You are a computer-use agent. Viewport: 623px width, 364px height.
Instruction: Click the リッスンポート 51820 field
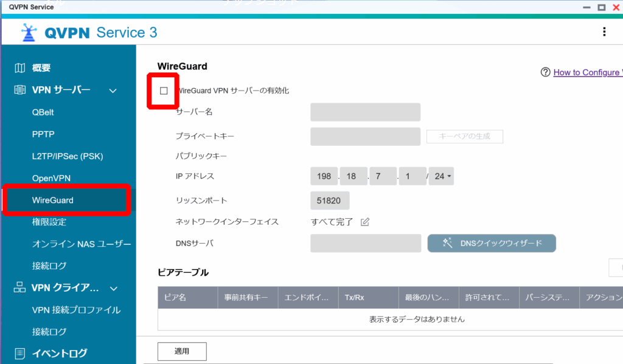[330, 201]
